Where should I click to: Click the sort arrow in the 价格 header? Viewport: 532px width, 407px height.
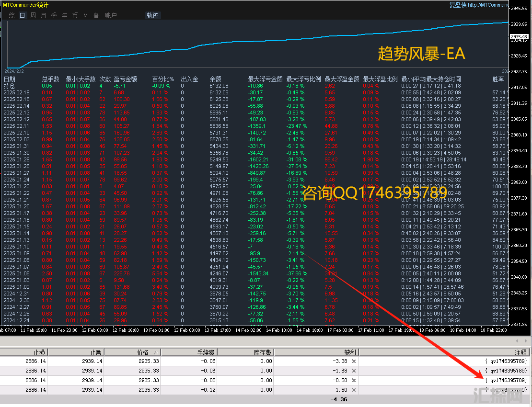pyautogui.click(x=156, y=352)
